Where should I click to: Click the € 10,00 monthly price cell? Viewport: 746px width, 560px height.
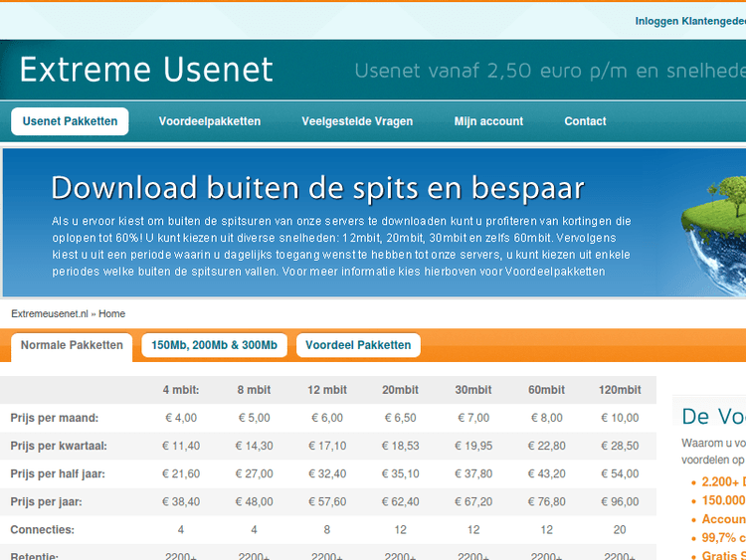tap(620, 418)
